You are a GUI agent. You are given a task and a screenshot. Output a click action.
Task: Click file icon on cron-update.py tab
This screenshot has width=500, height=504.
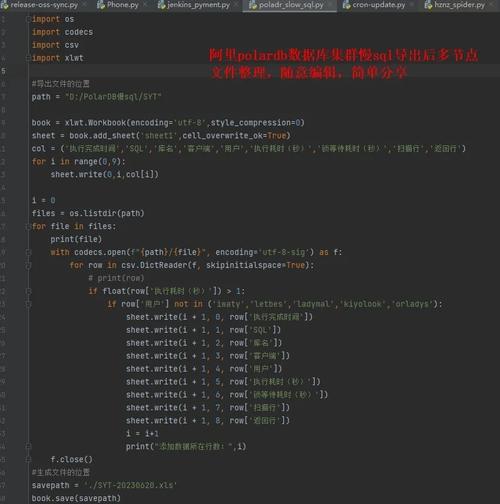tap(347, 5)
